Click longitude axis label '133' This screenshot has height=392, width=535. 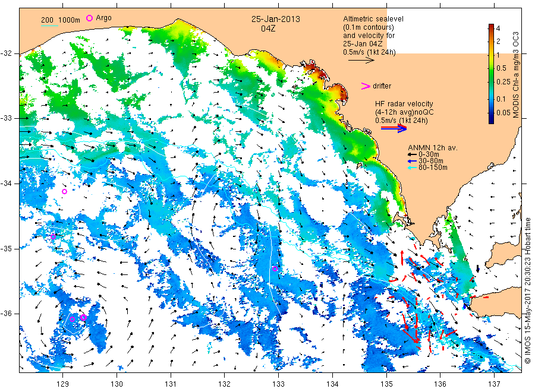tap(278, 384)
